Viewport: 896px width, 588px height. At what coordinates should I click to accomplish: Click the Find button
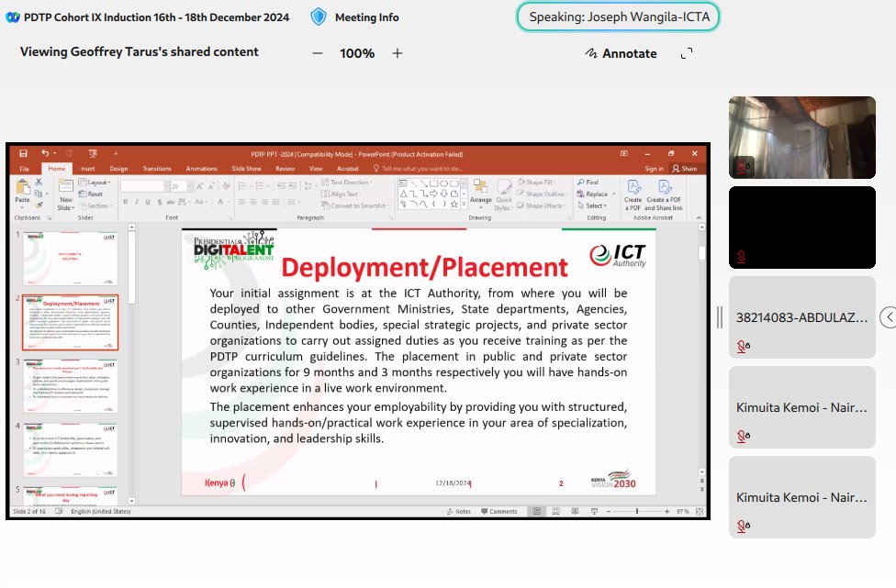click(588, 183)
